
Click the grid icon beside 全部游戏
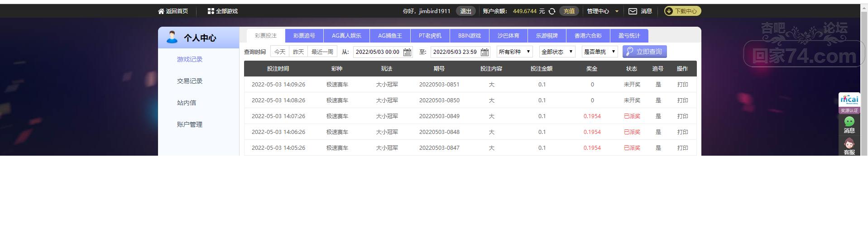click(x=211, y=11)
